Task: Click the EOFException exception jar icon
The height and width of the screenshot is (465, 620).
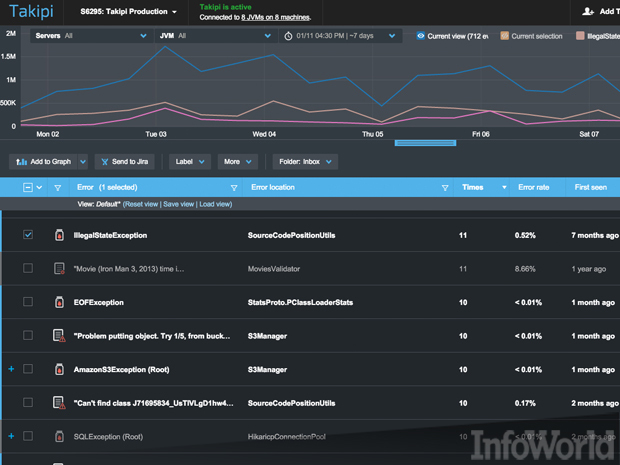Action: 59,302
